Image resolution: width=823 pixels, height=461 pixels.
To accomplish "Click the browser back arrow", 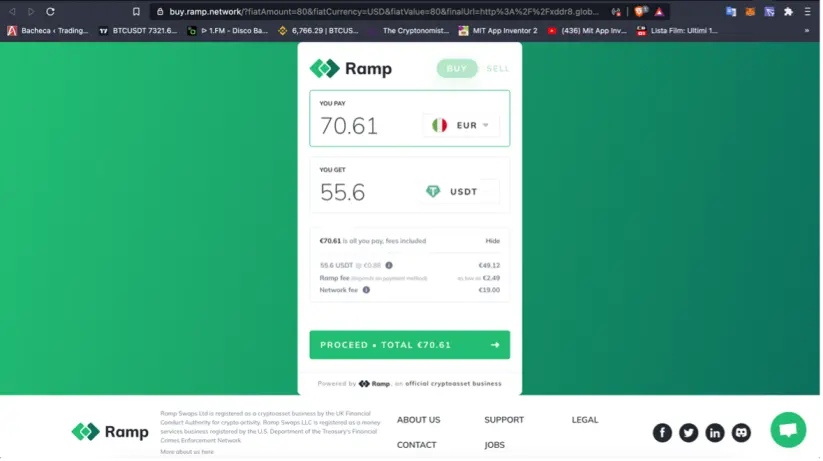I will point(12,11).
